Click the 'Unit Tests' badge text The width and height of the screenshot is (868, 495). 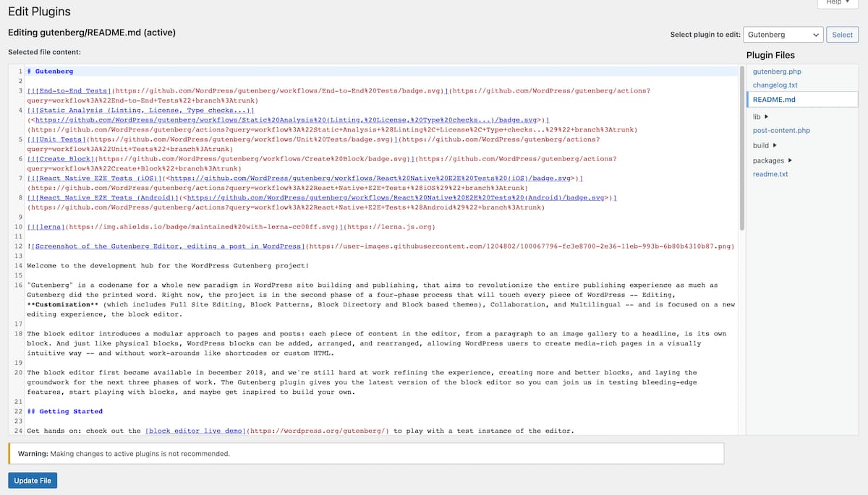tap(61, 139)
